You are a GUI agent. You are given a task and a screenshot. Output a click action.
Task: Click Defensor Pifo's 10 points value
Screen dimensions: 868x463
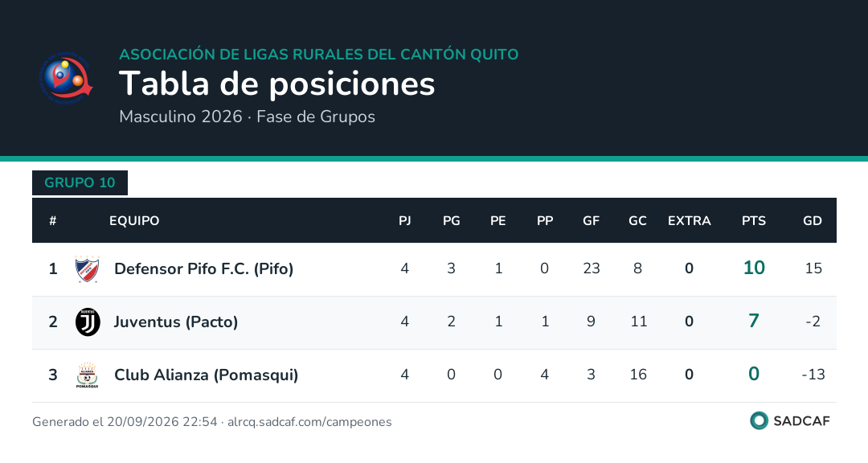[x=754, y=268]
